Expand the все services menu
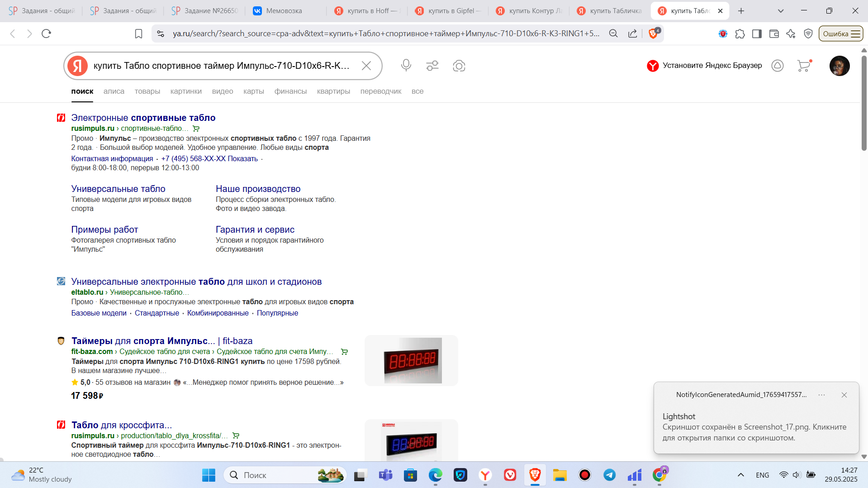 (417, 91)
